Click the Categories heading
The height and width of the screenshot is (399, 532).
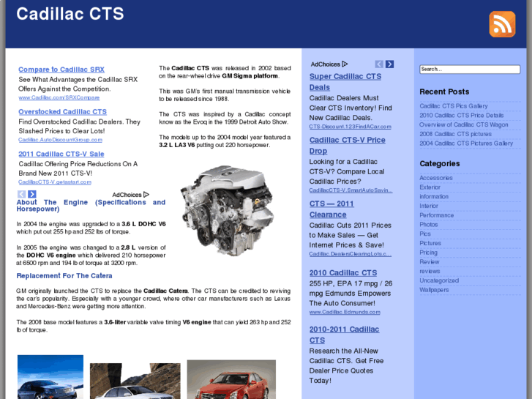(439, 164)
